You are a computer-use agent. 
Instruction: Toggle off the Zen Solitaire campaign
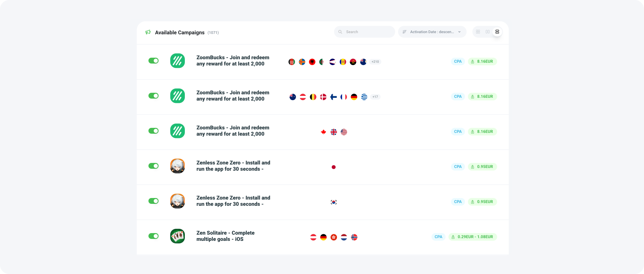tap(153, 236)
